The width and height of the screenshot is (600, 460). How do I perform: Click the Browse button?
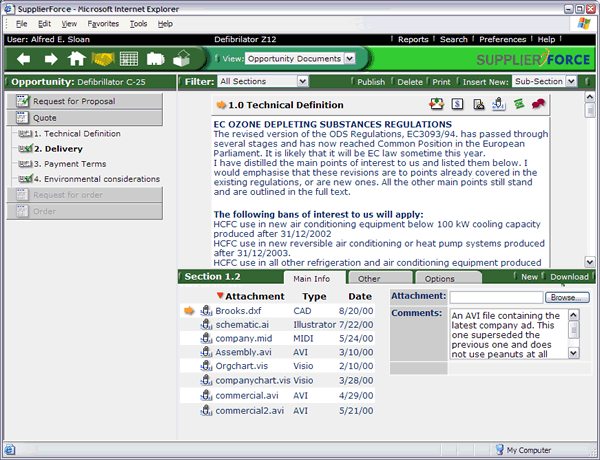pos(567,297)
